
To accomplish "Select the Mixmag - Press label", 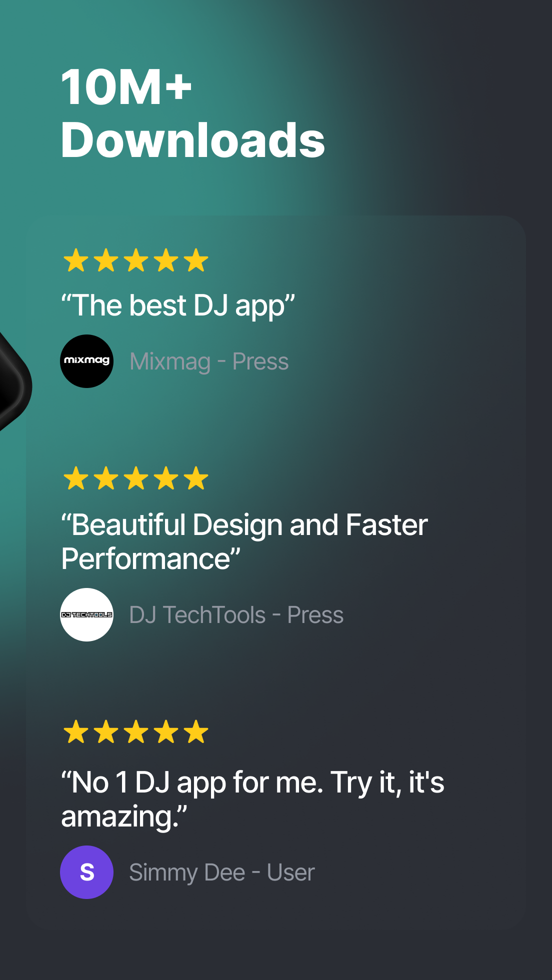I will click(x=209, y=361).
